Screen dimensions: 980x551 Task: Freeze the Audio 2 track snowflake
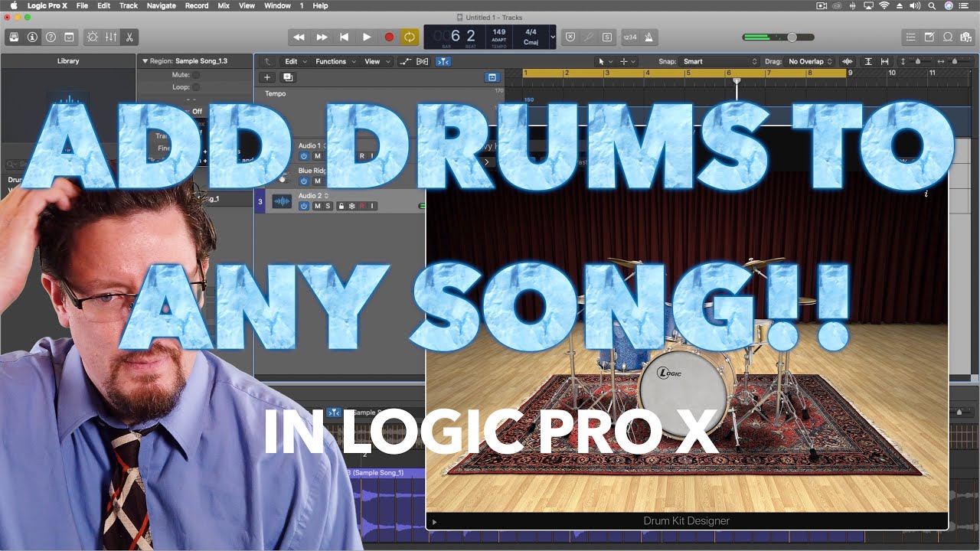click(351, 206)
